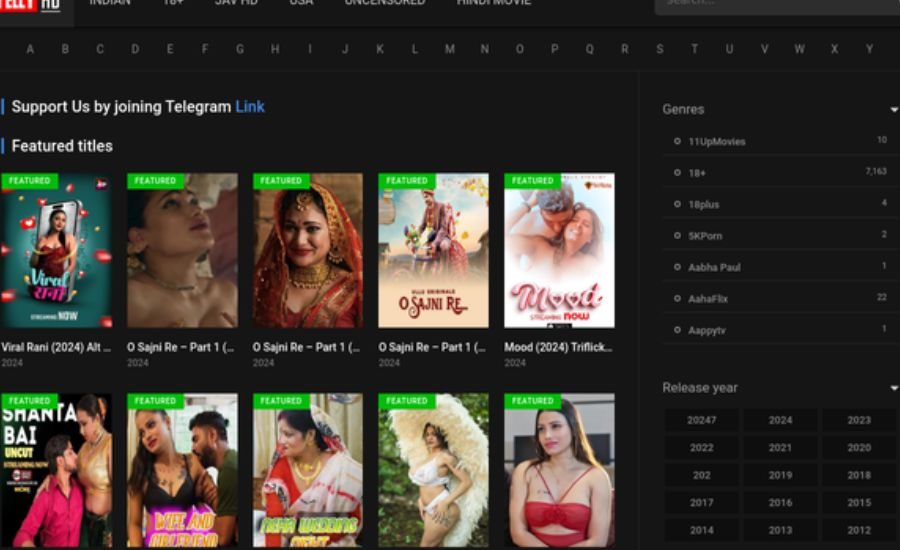
Task: Filter titles by letter B
Action: coord(65,49)
